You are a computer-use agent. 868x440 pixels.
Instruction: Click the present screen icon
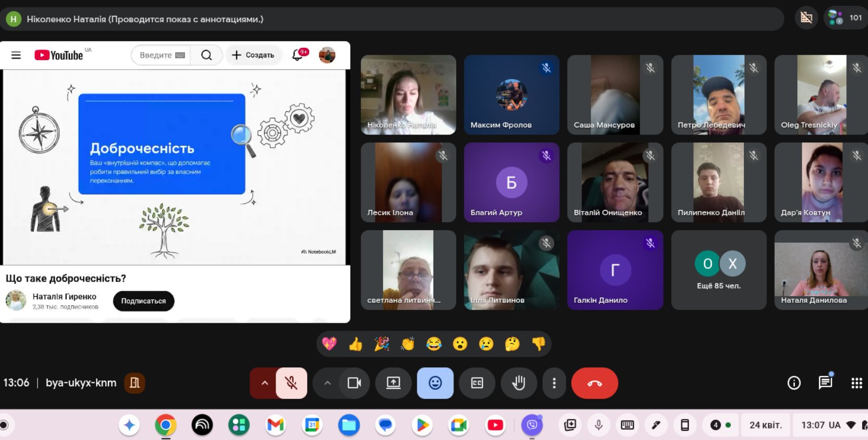(393, 383)
